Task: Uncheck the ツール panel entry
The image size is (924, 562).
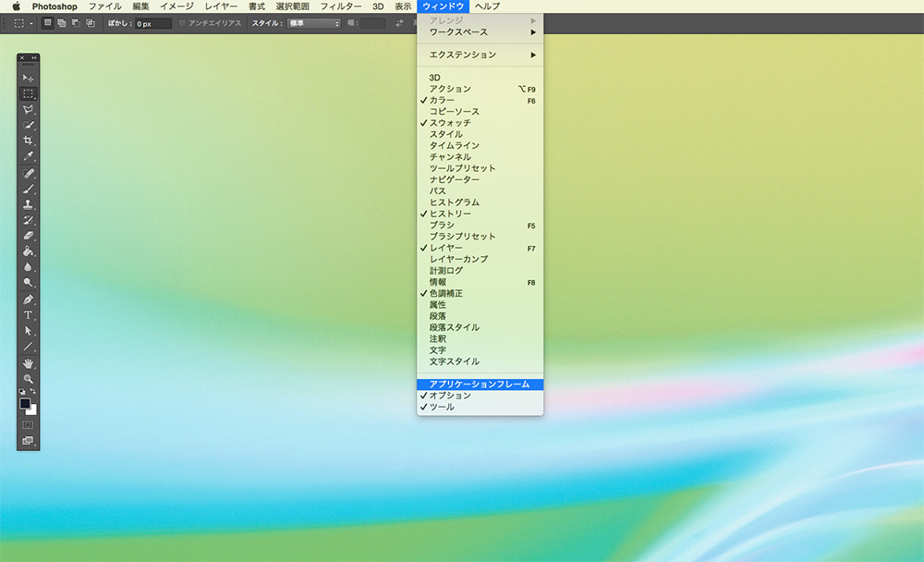Action: pos(480,407)
